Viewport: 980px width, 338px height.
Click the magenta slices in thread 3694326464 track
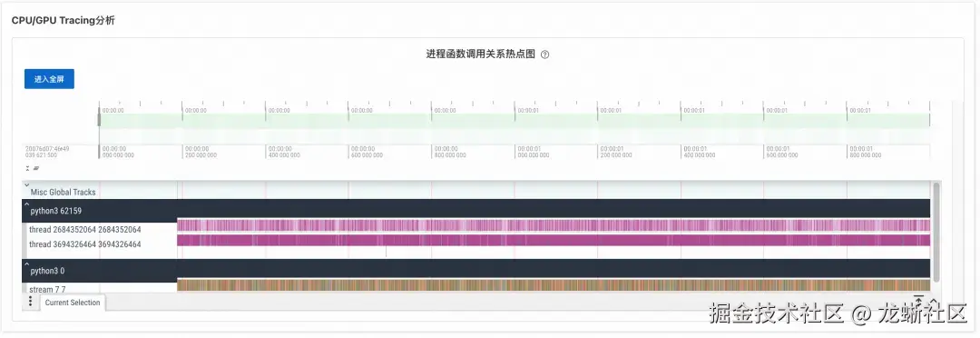pos(554,241)
